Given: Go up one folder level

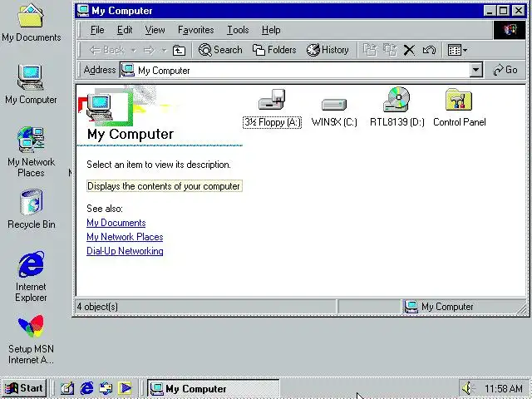Looking at the screenshot, I should coord(179,50).
